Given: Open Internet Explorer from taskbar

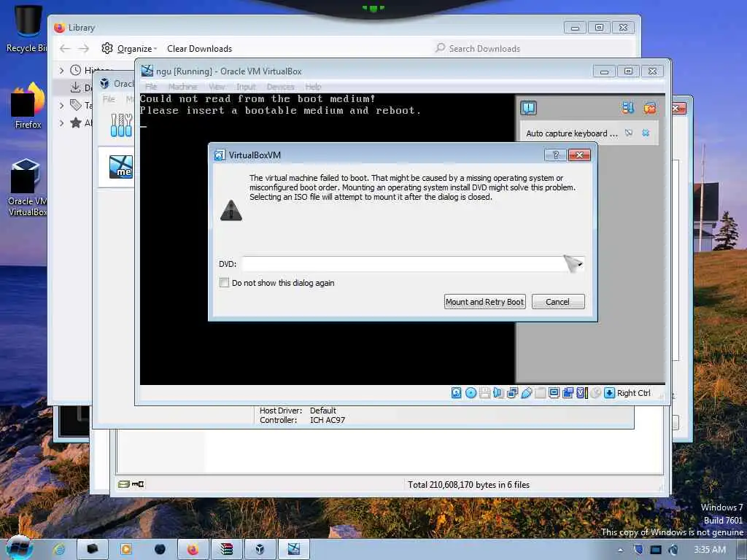Looking at the screenshot, I should 59,549.
